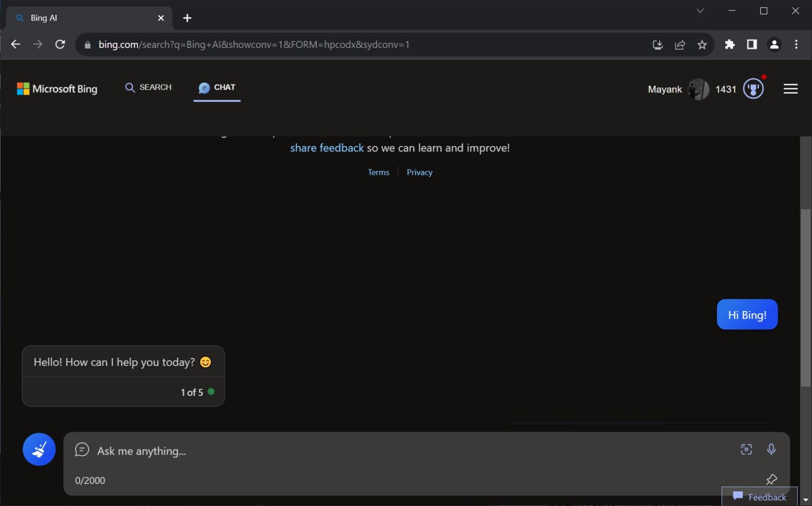The height and width of the screenshot is (506, 812).
Task: Open visual search using the camera icon
Action: (746, 449)
